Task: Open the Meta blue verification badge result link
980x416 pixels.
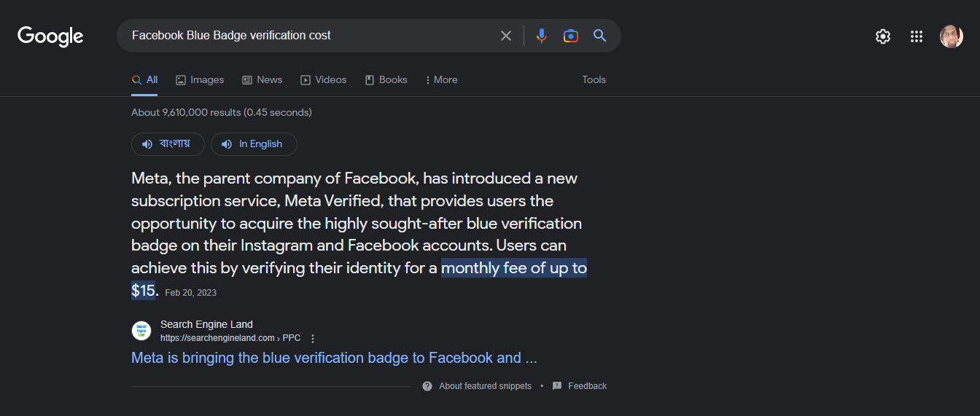Action: point(334,358)
